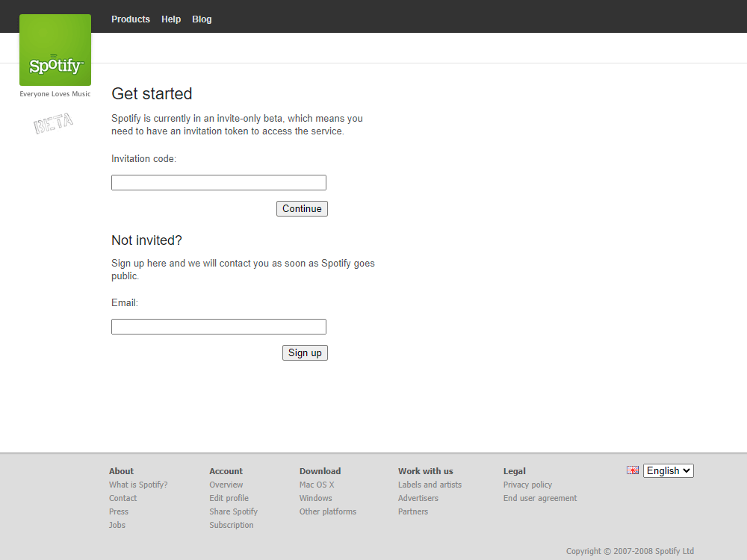Click the Copyright 2007-2008 Spotify Ltd text
Screen dimensions: 747x560
pos(630,551)
